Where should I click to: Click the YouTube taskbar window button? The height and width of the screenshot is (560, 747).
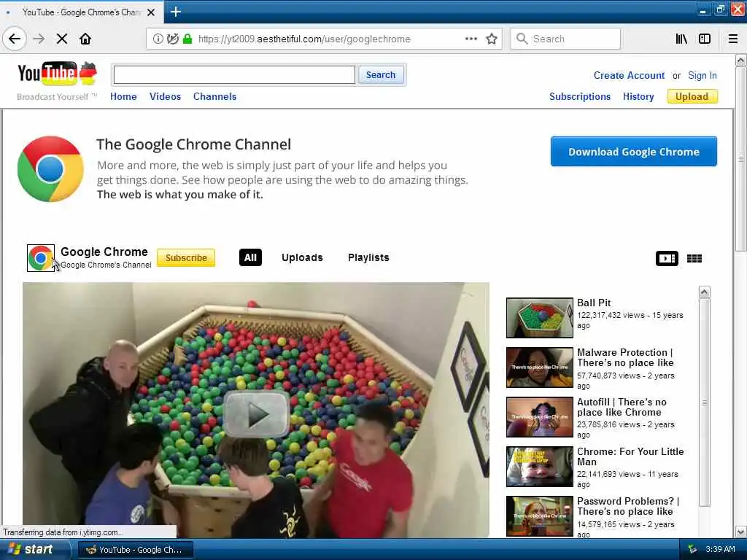click(135, 550)
